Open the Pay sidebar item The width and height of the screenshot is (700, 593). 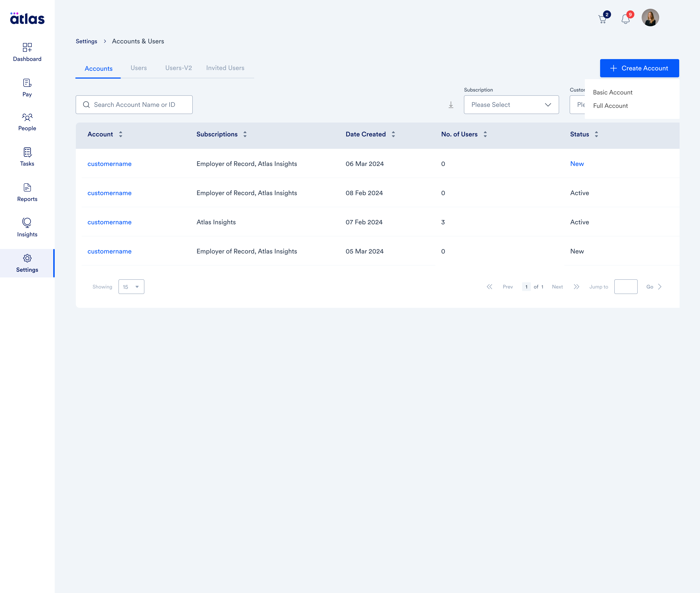click(27, 87)
